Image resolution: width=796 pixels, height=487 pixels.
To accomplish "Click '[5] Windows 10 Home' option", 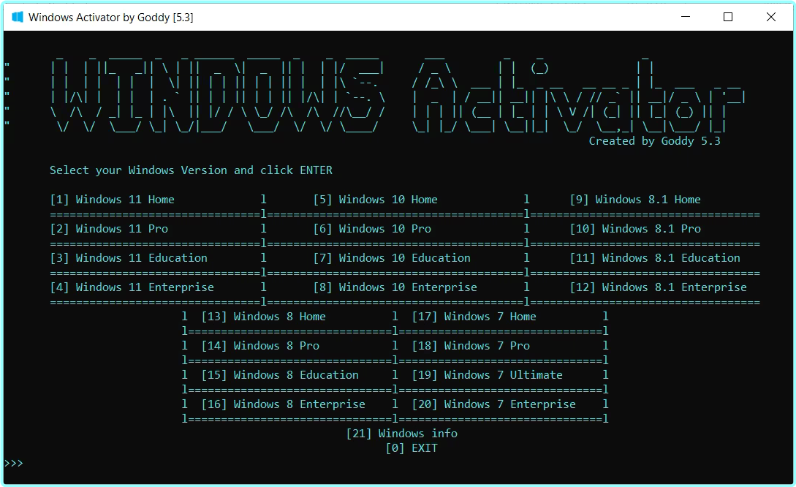I will pyautogui.click(x=375, y=200).
